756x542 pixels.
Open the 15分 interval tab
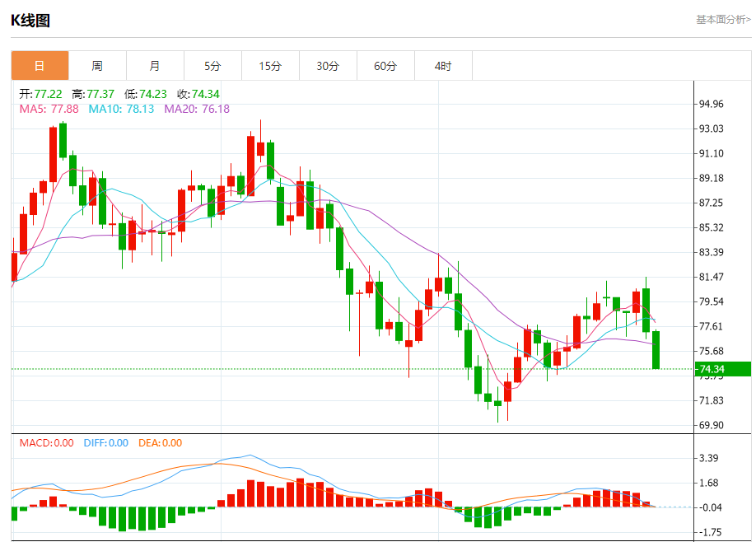[270, 66]
